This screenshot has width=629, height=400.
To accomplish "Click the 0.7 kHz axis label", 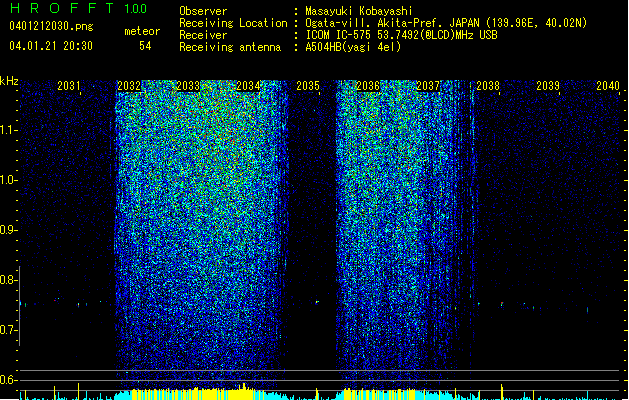I will tap(8, 330).
